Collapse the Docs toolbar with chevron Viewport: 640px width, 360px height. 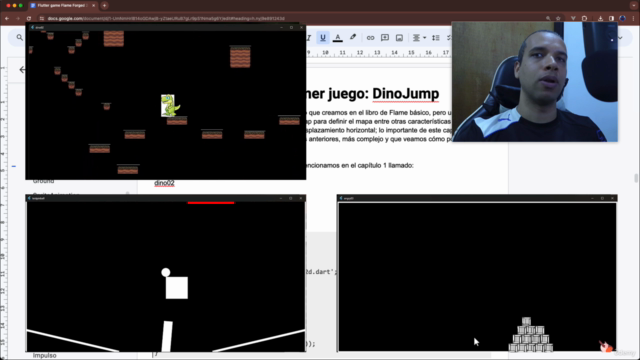click(x=620, y=38)
